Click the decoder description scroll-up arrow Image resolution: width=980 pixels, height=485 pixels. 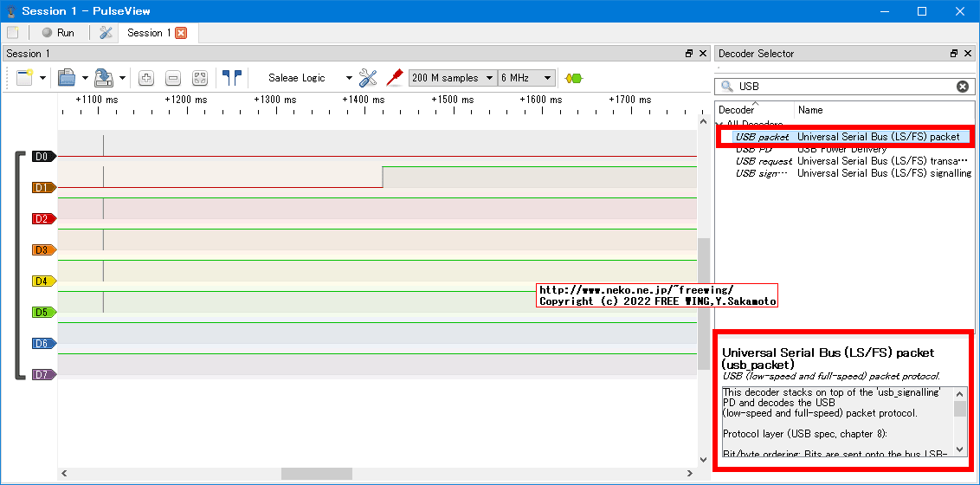tap(959, 393)
